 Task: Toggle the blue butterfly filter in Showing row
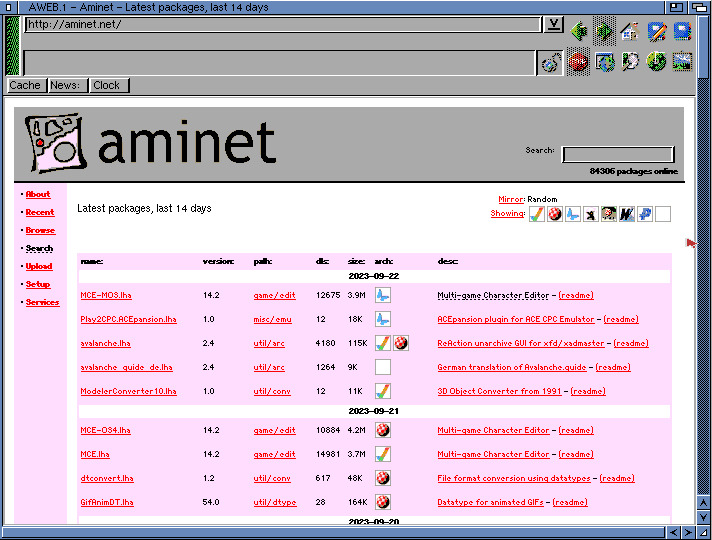tap(573, 214)
